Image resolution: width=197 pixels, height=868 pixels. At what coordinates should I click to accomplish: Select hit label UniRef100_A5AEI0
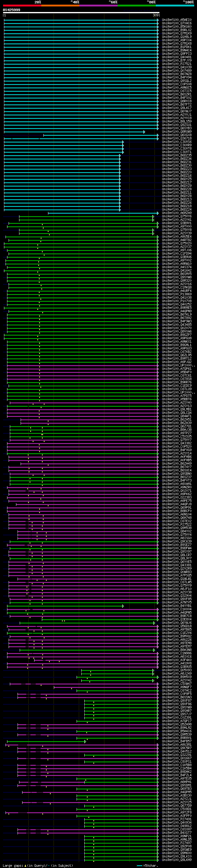(177, 20)
